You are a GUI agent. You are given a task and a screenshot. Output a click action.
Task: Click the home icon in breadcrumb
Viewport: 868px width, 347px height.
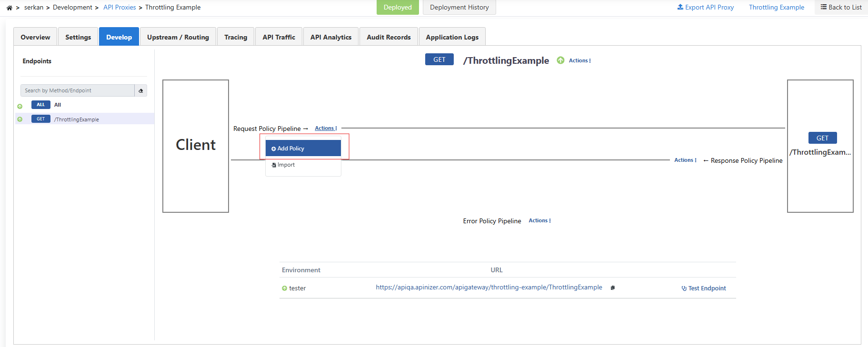coord(9,8)
